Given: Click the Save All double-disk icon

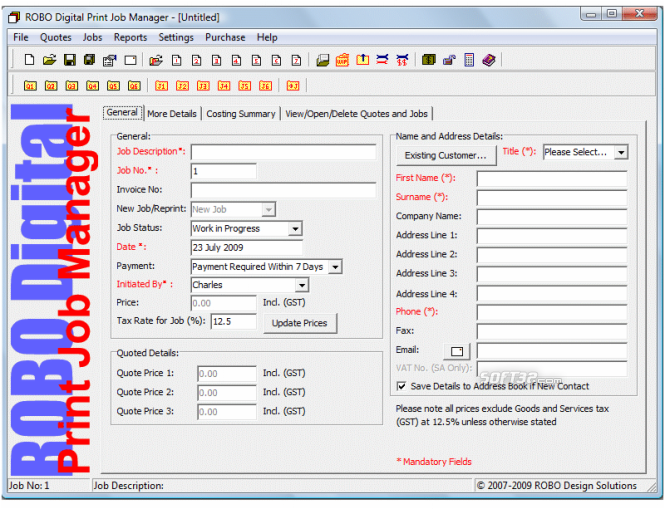Looking at the screenshot, I should click(x=89, y=60).
